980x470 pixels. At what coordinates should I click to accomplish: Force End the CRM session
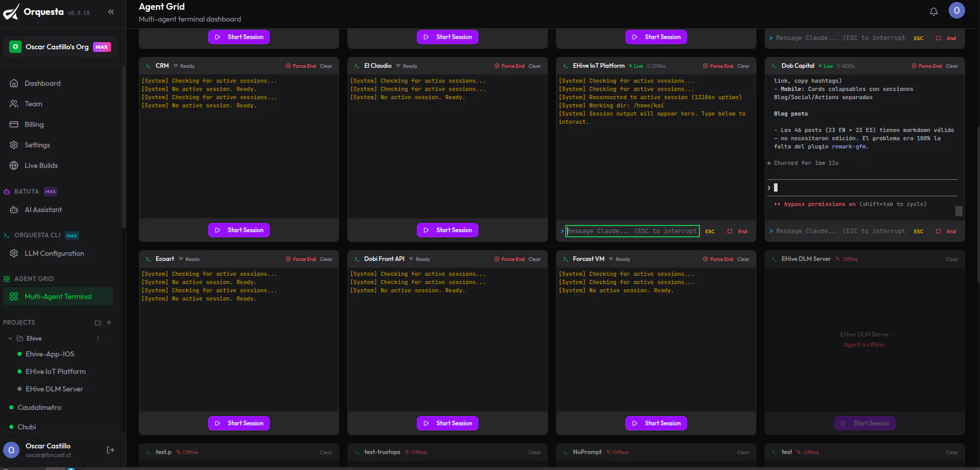pos(301,66)
